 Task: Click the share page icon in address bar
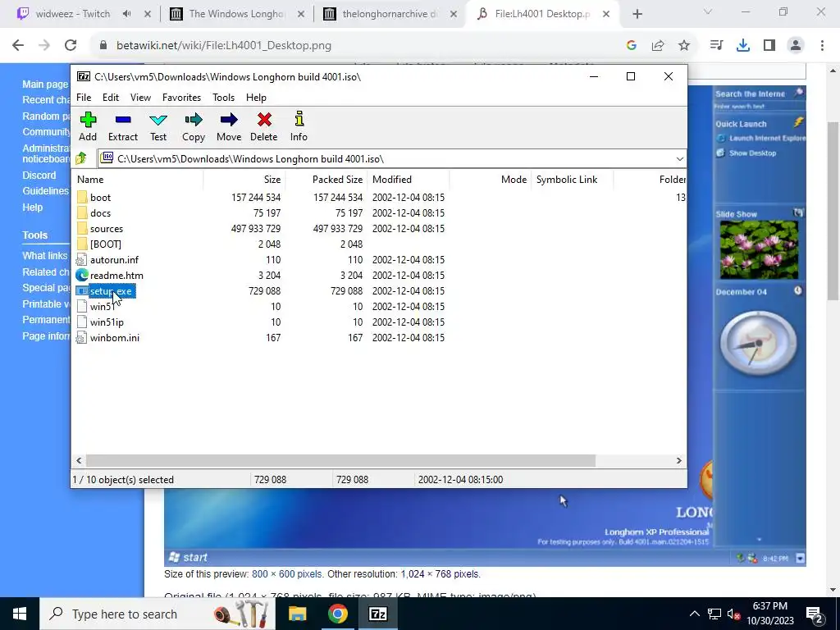(658, 46)
